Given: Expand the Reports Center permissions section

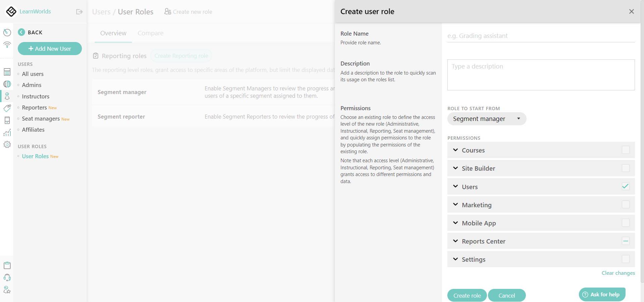Looking at the screenshot, I should pos(455,241).
